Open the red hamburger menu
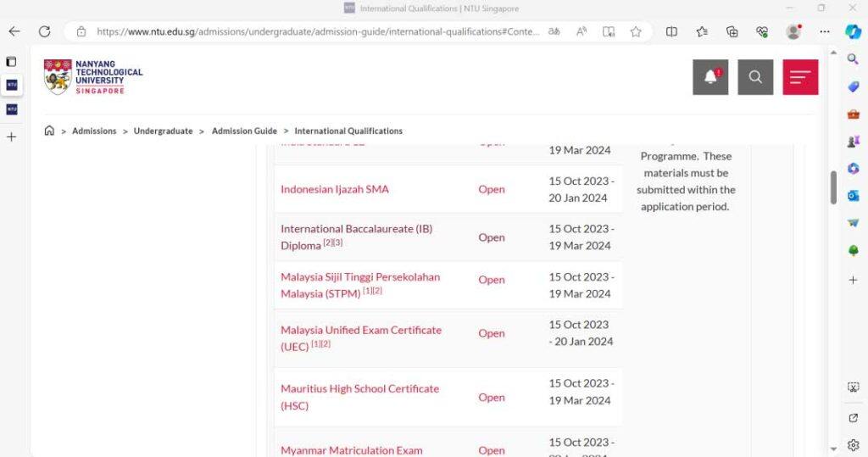Viewport: 868px width, 457px height. coord(800,77)
